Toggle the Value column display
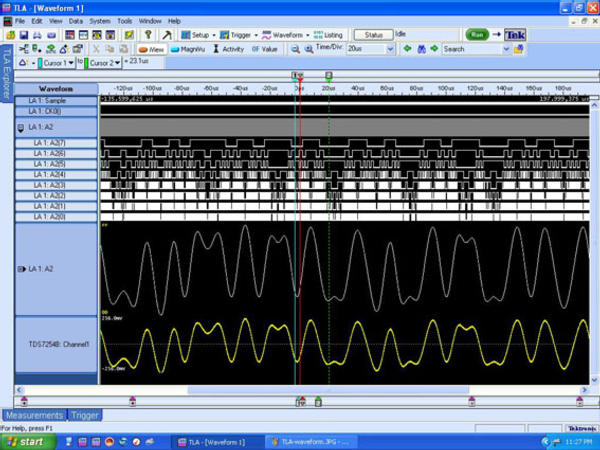 click(265, 48)
